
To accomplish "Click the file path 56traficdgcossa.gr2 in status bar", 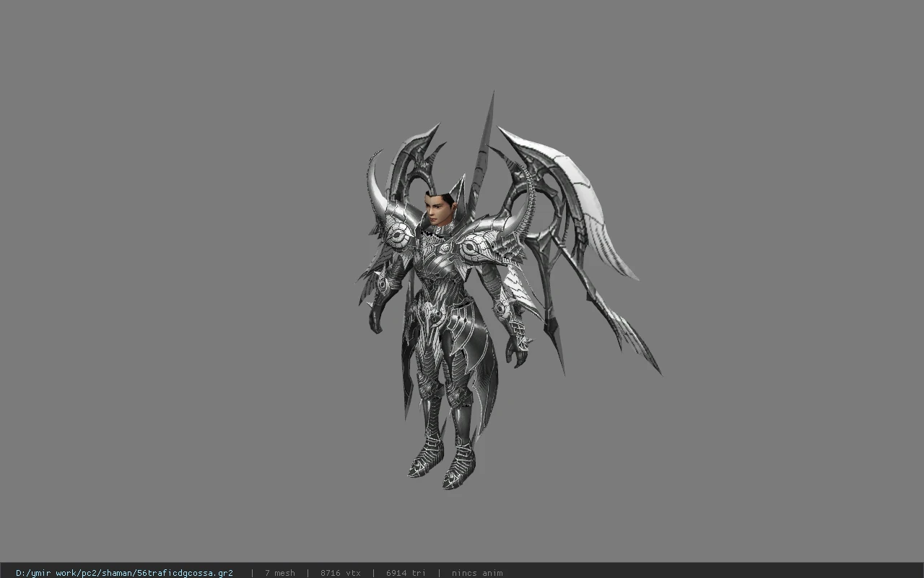I will pyautogui.click(x=124, y=573).
